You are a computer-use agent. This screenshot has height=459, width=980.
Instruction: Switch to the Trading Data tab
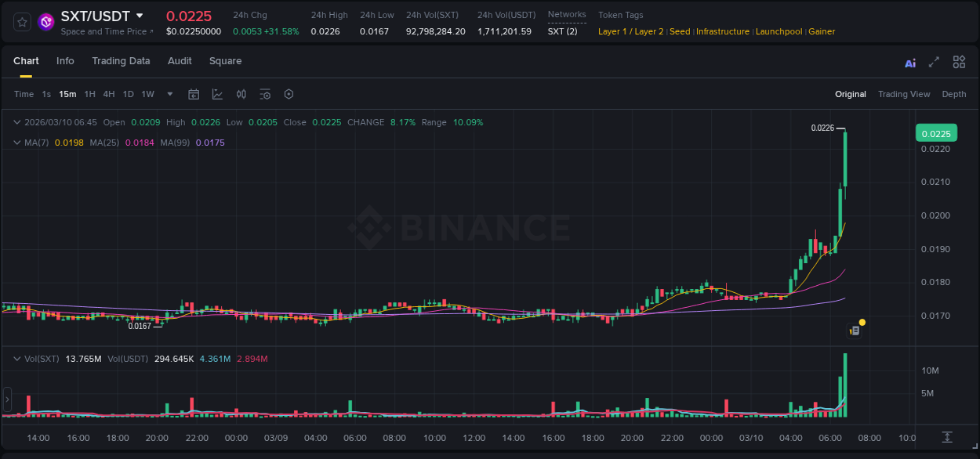click(x=121, y=61)
